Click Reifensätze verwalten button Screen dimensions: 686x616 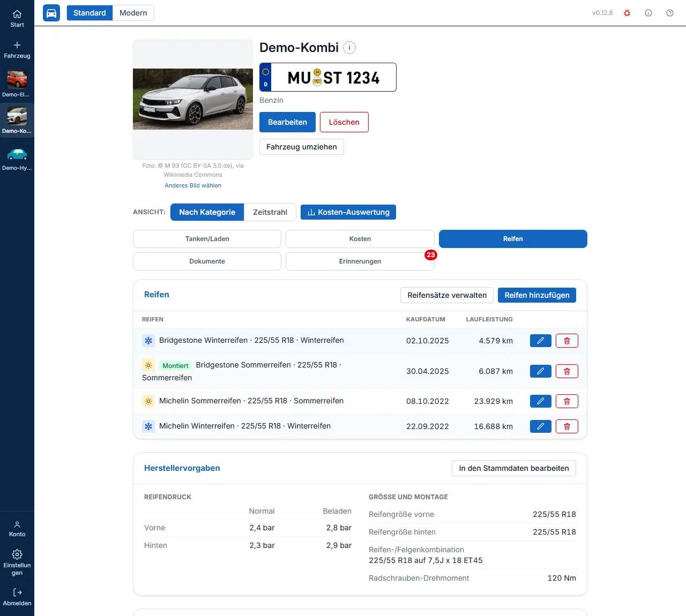click(x=447, y=295)
